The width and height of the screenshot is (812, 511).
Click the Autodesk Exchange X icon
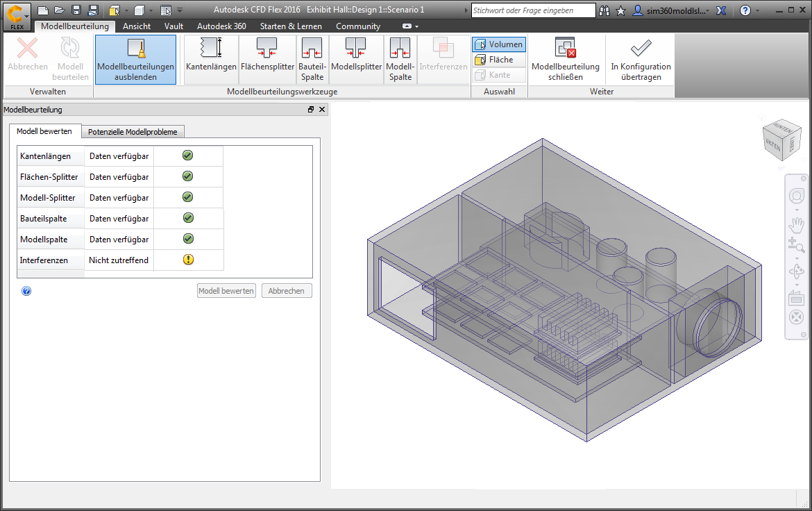tap(721, 10)
